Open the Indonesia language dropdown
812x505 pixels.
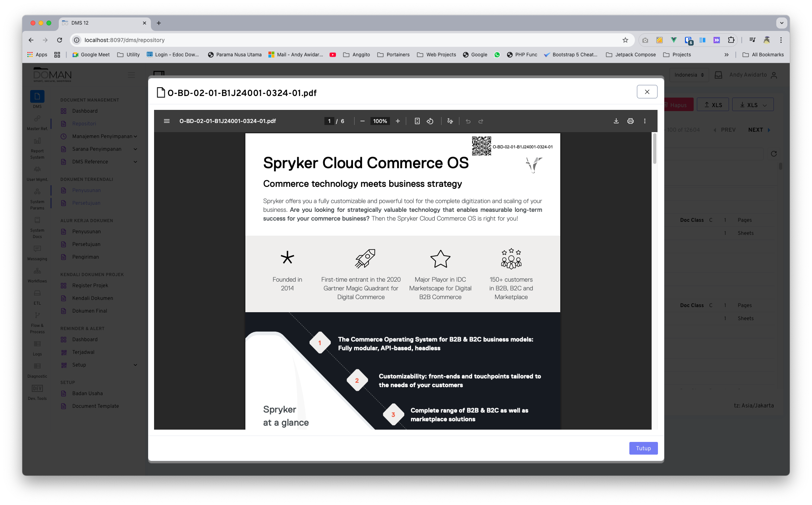(689, 75)
